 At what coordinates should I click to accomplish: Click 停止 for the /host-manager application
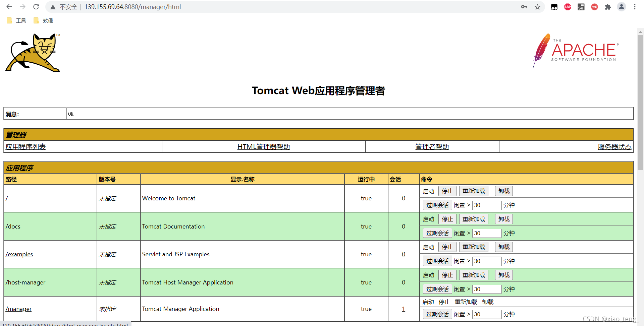coord(447,275)
